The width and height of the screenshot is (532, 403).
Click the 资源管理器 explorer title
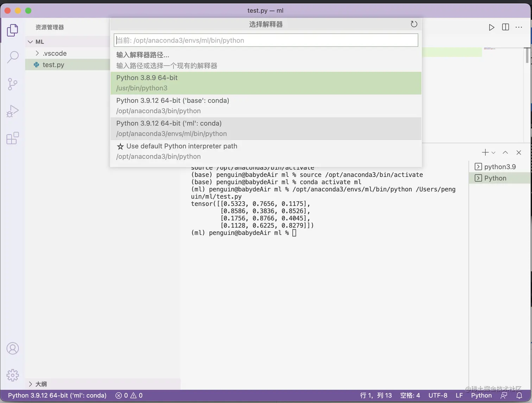tap(50, 27)
